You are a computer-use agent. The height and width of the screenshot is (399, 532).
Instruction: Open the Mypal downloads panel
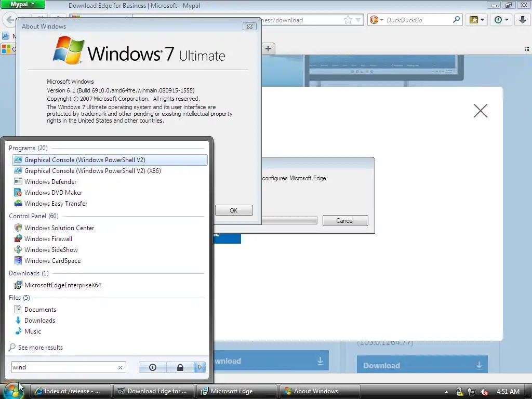point(523,20)
